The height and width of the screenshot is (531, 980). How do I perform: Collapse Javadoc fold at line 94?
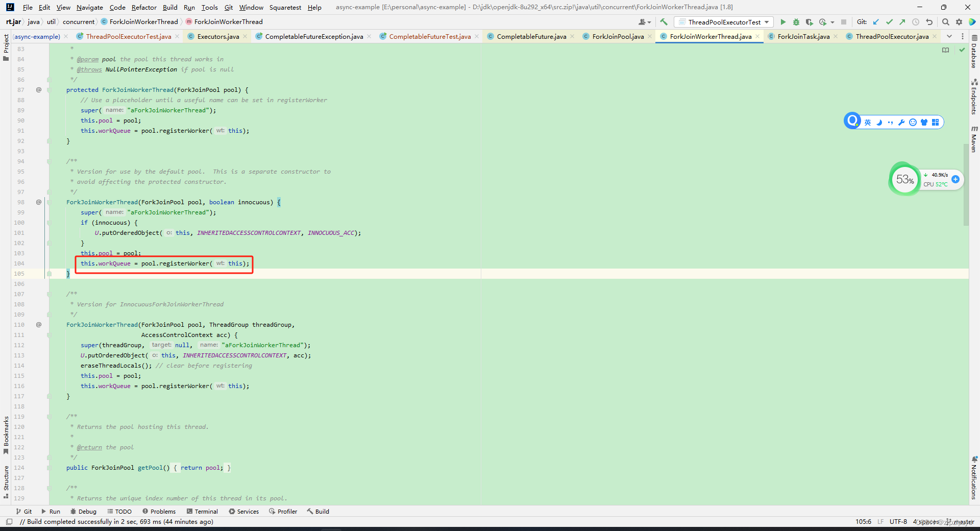(x=50, y=161)
